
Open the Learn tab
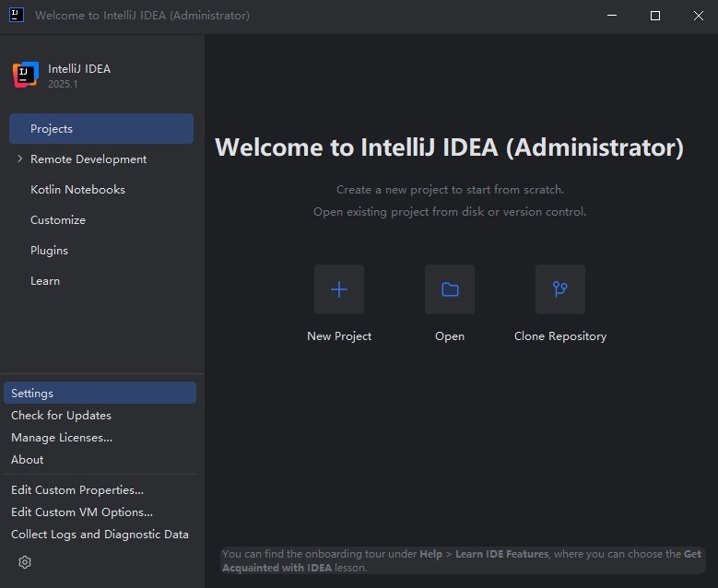(45, 281)
